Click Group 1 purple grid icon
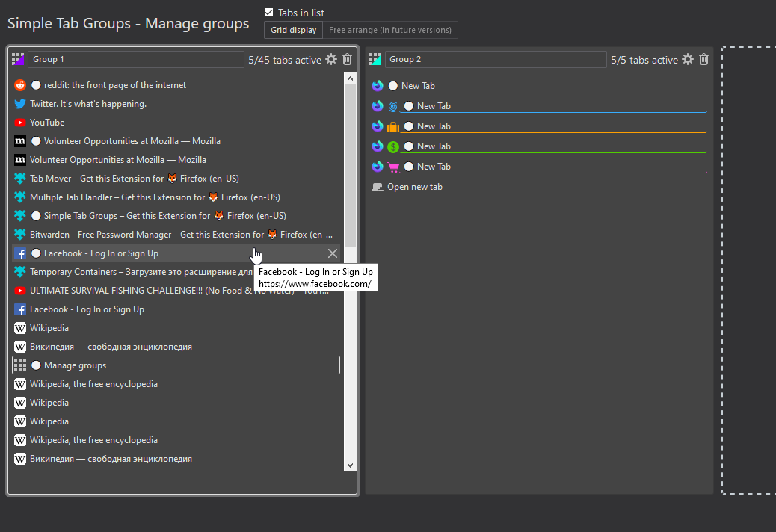The height and width of the screenshot is (532, 776). click(x=18, y=59)
